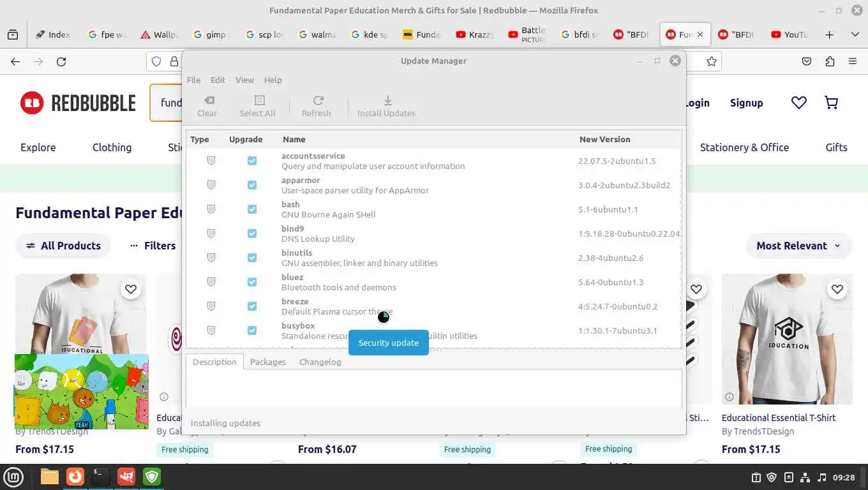The height and width of the screenshot is (490, 868).
Task: Click the Save to Pocket icon in Firefox
Action: point(807,62)
